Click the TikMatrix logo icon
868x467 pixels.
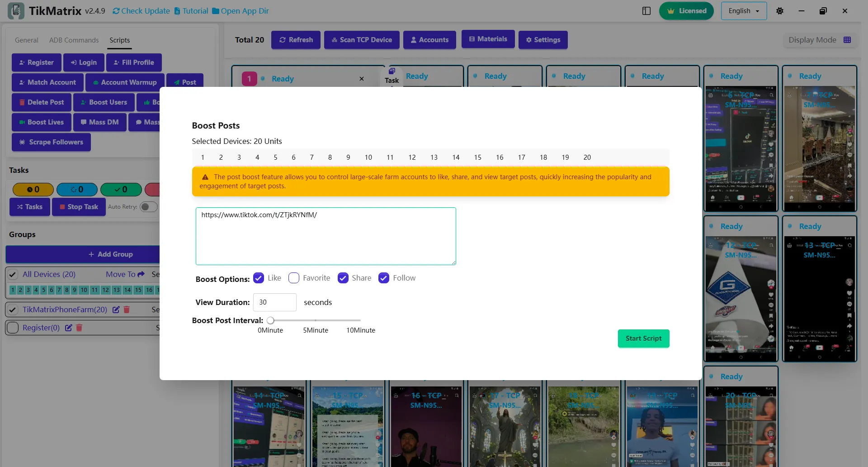(16, 10)
